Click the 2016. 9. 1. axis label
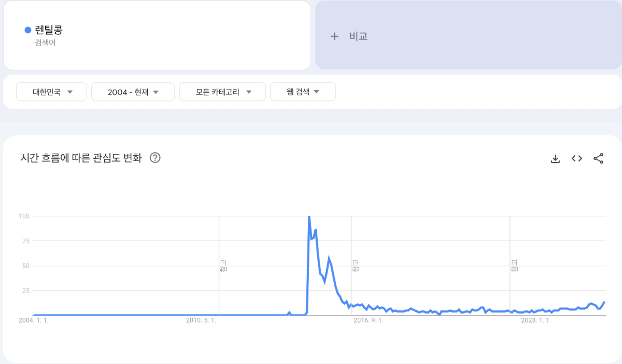The width and height of the screenshot is (622, 364). coord(369,321)
